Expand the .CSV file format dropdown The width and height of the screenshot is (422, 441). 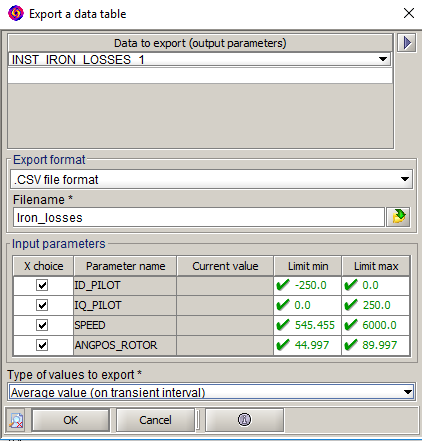pyautogui.click(x=211, y=179)
